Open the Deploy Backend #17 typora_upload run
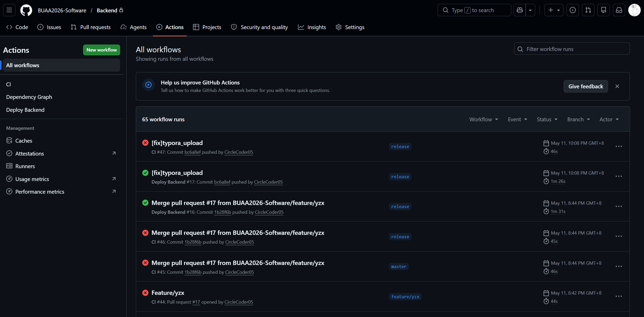This screenshot has width=644, height=317. click(x=177, y=173)
